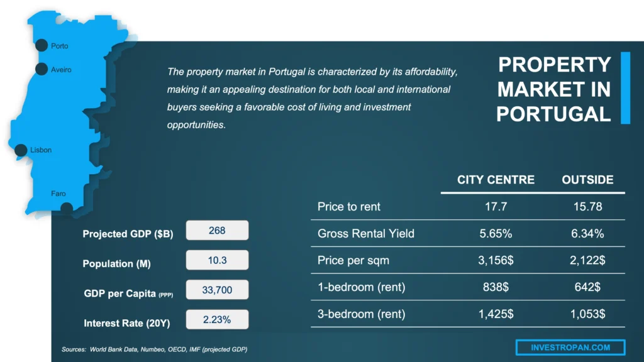644x362 pixels.
Task: Click the Porto city marker dot
Action: pos(42,45)
